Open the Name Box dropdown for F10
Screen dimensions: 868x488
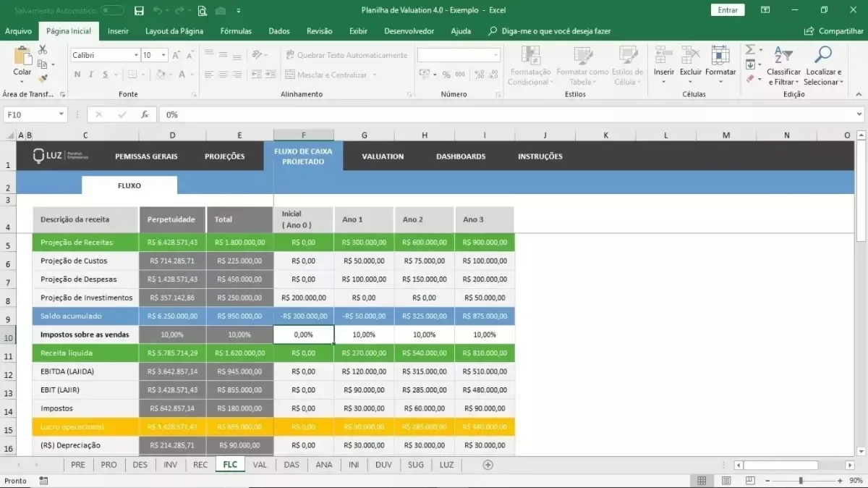[61, 114]
